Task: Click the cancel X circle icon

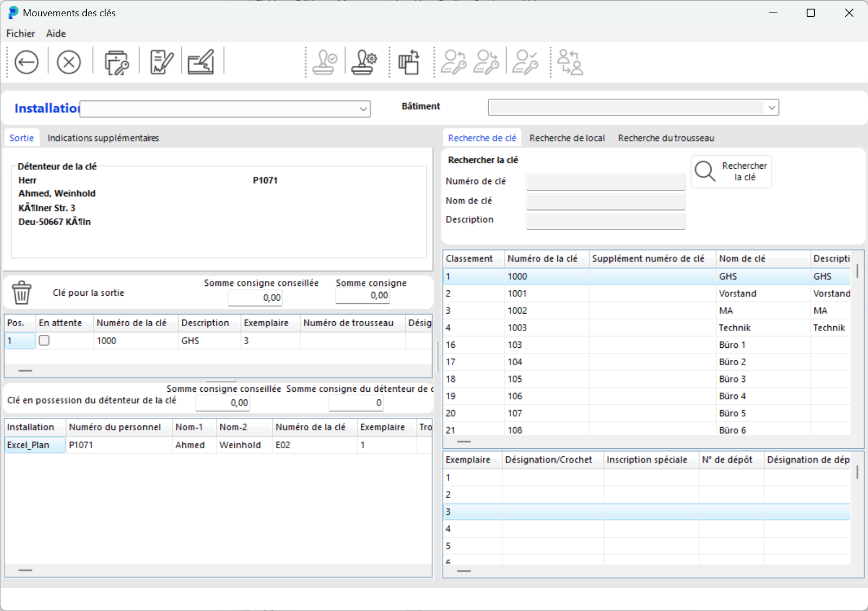Action: pos(69,62)
